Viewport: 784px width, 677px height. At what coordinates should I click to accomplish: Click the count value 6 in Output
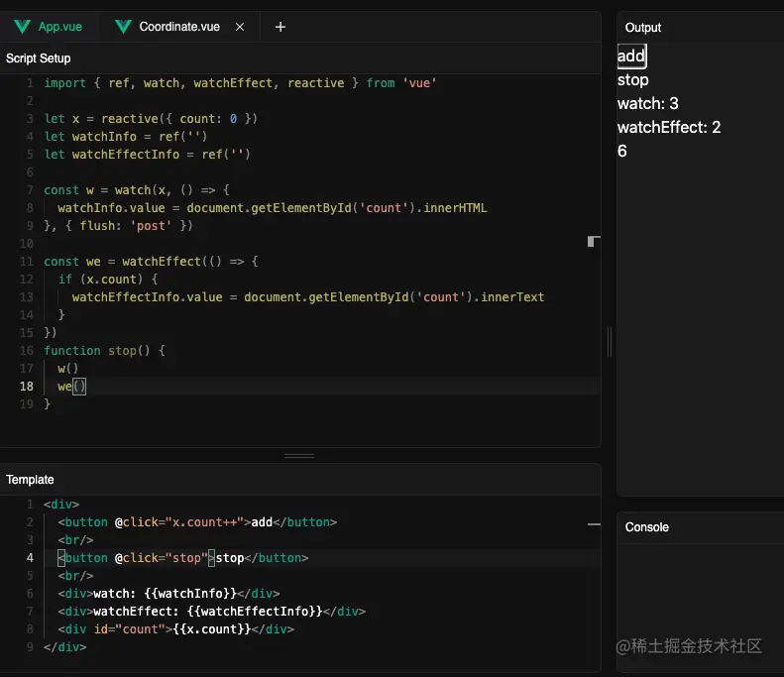coord(622,151)
